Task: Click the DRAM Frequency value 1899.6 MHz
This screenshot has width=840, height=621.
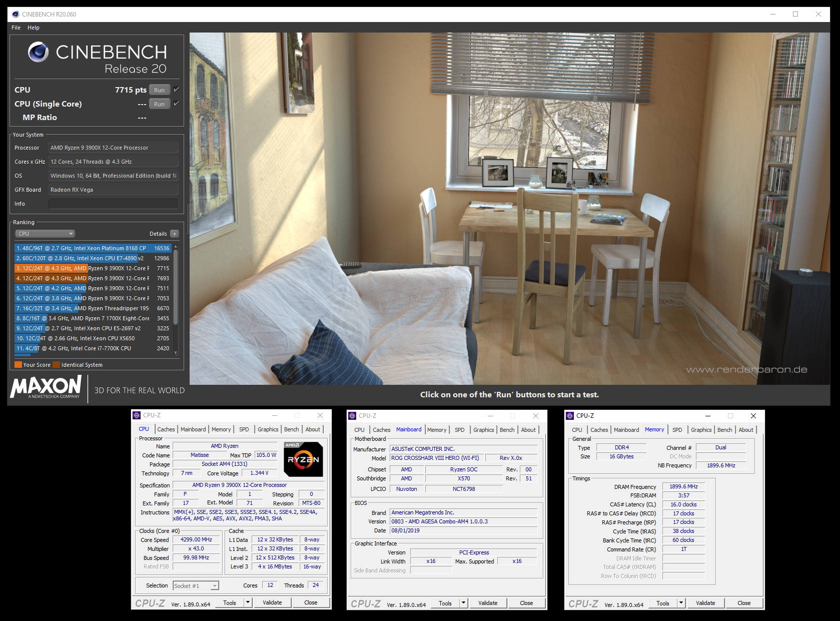Action: (x=683, y=486)
